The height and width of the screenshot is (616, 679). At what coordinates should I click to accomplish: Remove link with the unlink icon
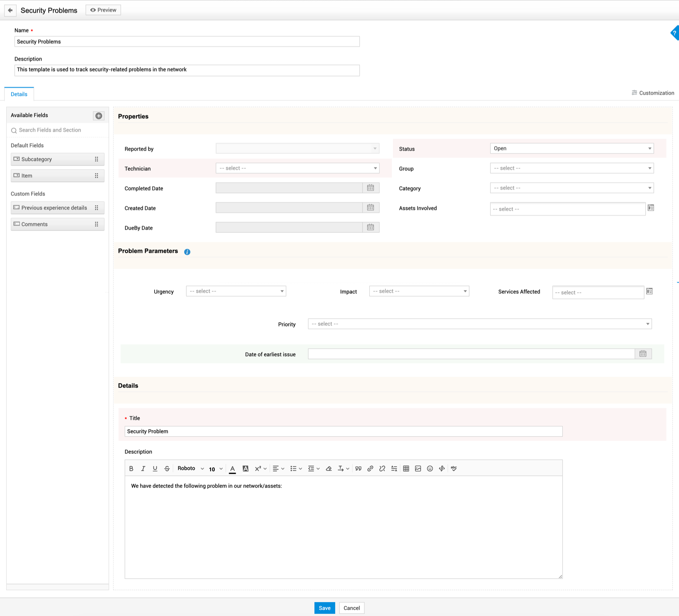[382, 469]
